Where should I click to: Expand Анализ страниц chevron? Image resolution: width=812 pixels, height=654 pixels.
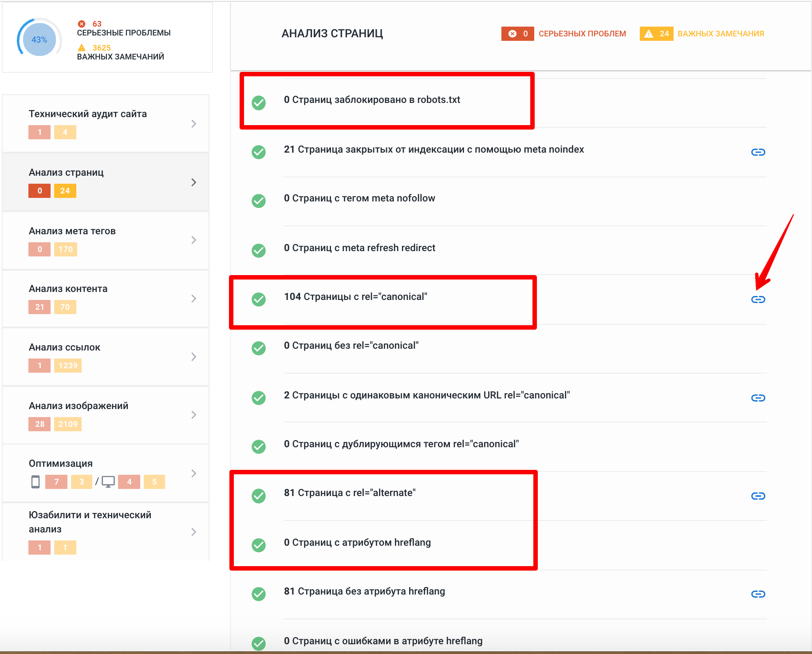point(193,182)
